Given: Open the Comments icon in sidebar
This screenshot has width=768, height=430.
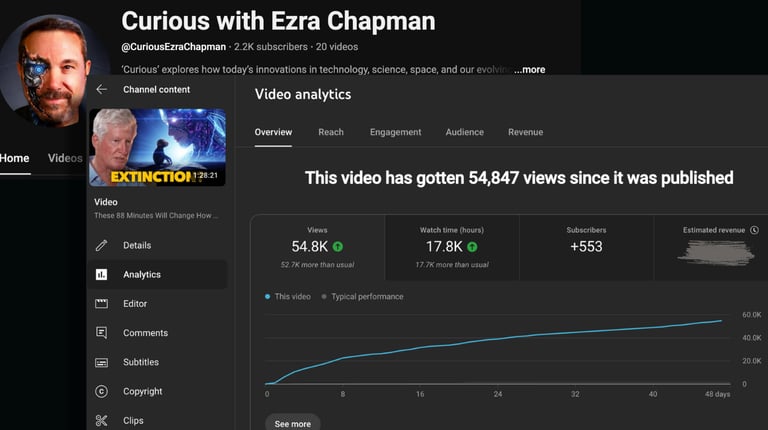Looking at the screenshot, I should coord(101,333).
